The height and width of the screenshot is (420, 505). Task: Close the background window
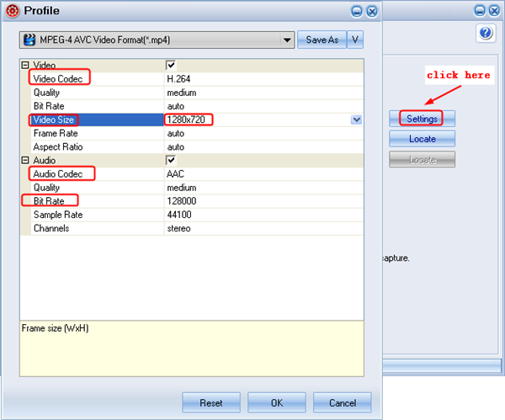point(494,11)
